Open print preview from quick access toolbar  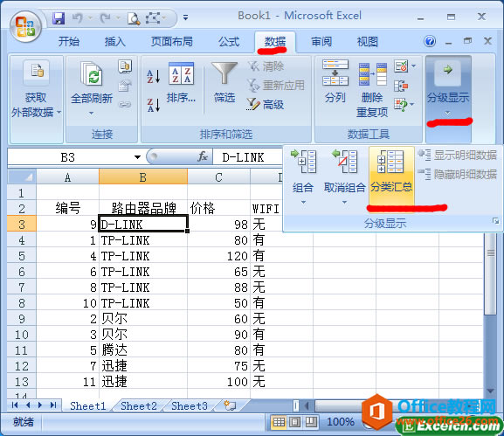tap(134, 18)
